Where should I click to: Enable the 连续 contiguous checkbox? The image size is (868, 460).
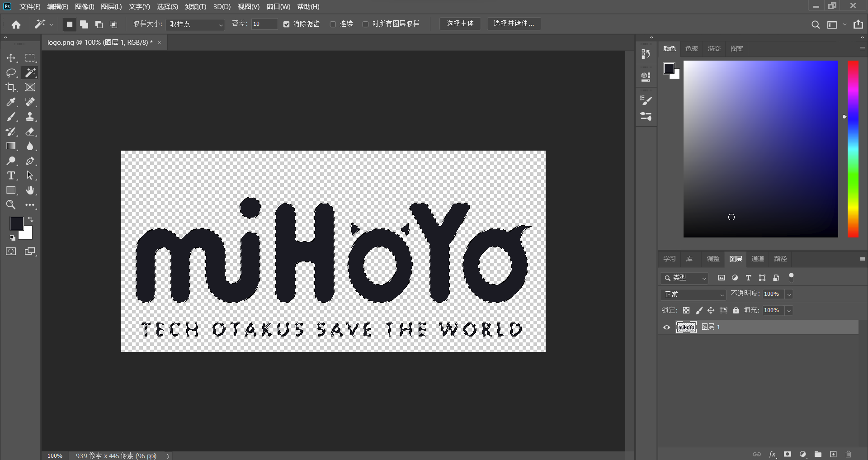pyautogui.click(x=333, y=24)
